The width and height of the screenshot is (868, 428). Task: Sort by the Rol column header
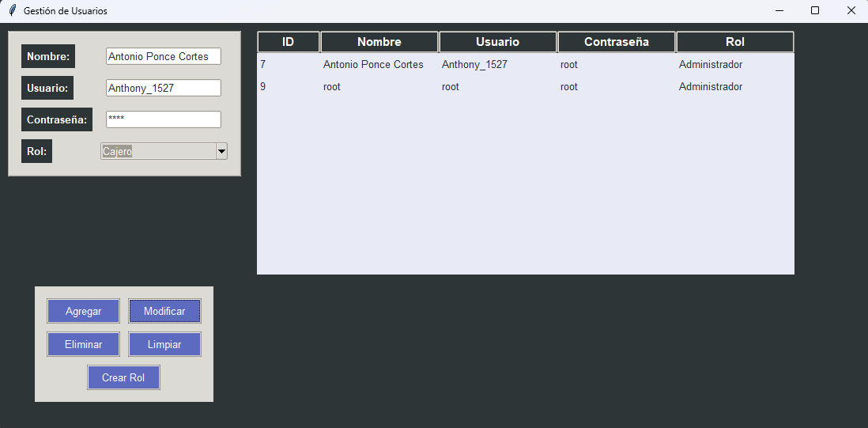click(x=734, y=42)
